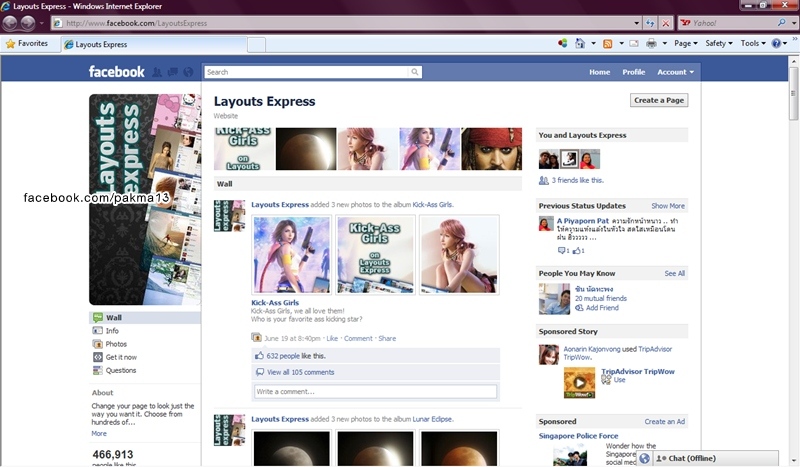Open Favorites star button
The width and height of the screenshot is (800, 467).
(x=27, y=44)
